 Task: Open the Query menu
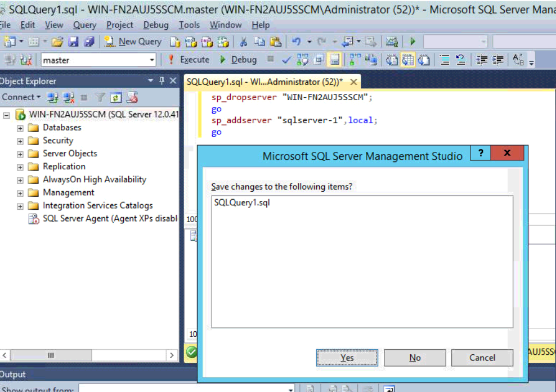tap(84, 25)
